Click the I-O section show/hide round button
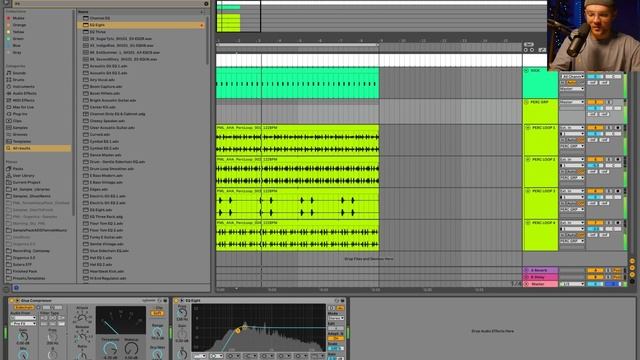This screenshot has height=360, width=640. pos(632,261)
